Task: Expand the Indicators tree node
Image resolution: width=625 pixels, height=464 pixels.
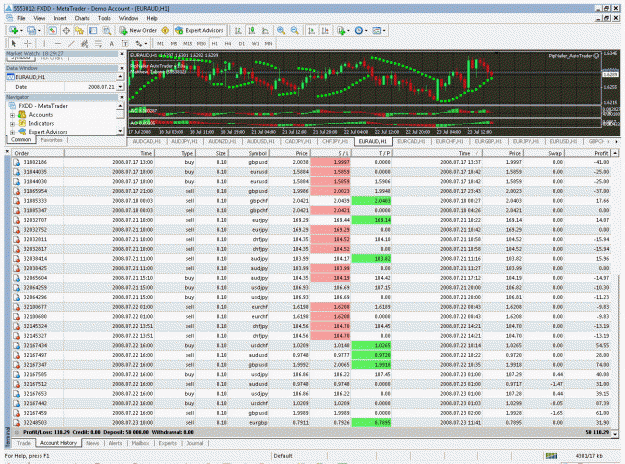Action: (x=12, y=124)
